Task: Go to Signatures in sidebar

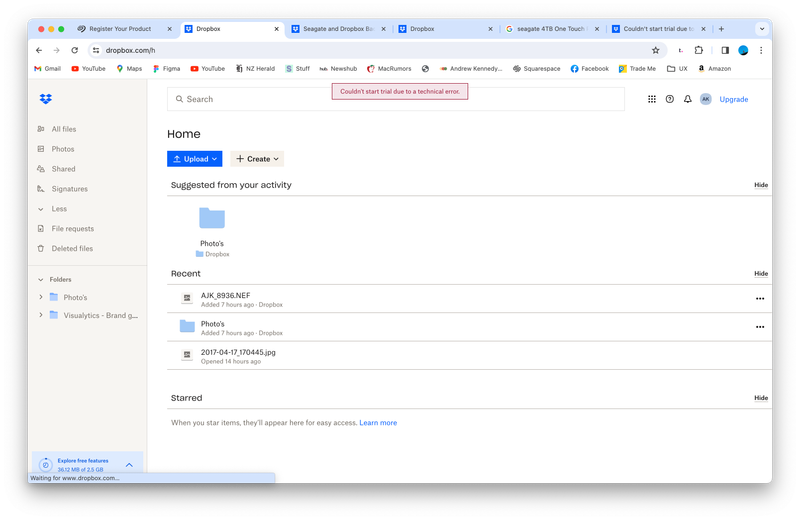Action: [62, 189]
